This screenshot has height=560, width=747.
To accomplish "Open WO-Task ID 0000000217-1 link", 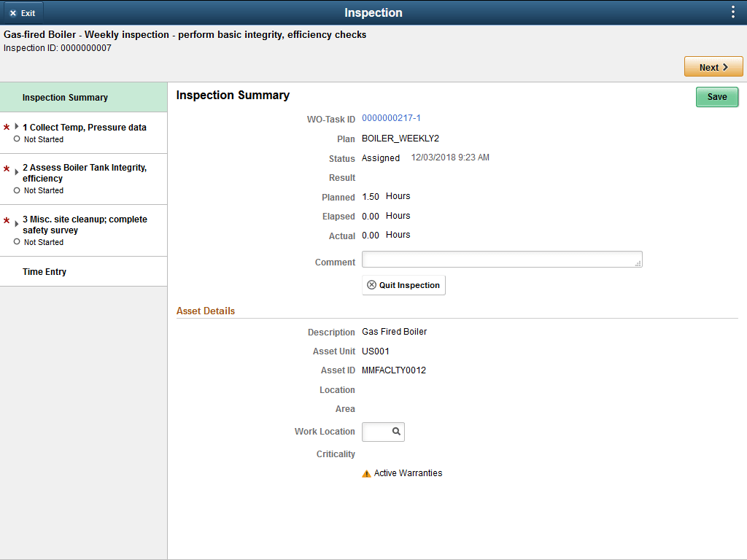I will click(391, 118).
